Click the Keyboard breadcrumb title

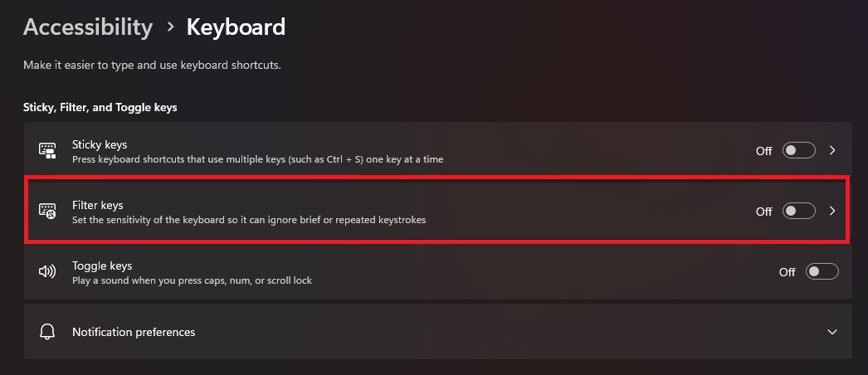[236, 27]
